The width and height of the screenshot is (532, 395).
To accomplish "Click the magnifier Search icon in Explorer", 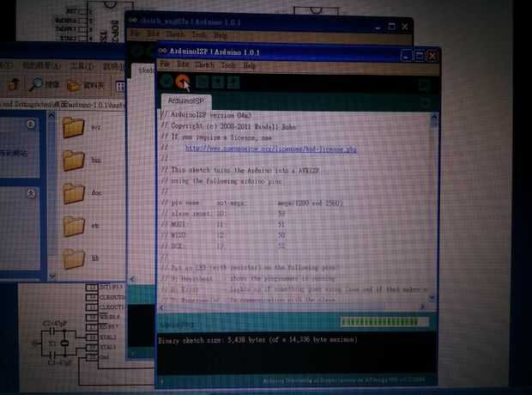I will click(35, 84).
